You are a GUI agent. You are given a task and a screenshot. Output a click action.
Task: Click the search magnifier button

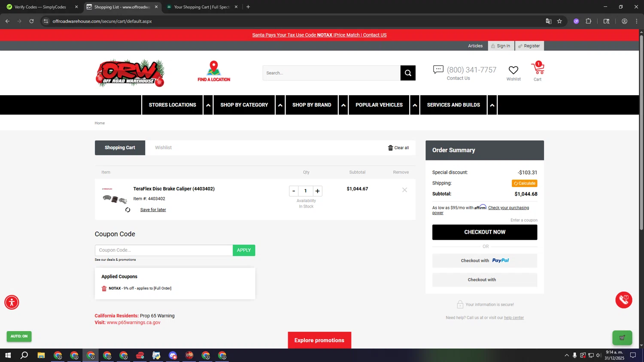click(x=408, y=73)
